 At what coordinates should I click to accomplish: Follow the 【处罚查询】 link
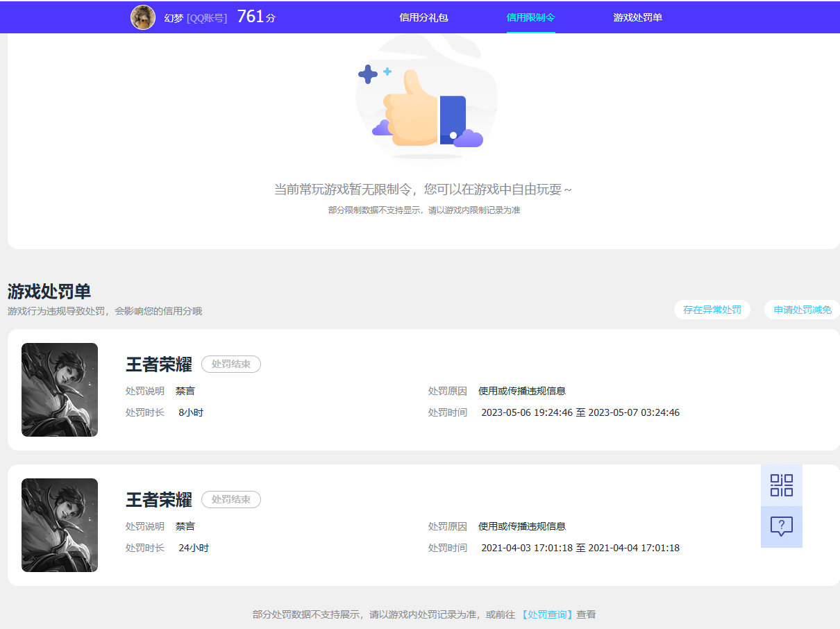coord(546,614)
